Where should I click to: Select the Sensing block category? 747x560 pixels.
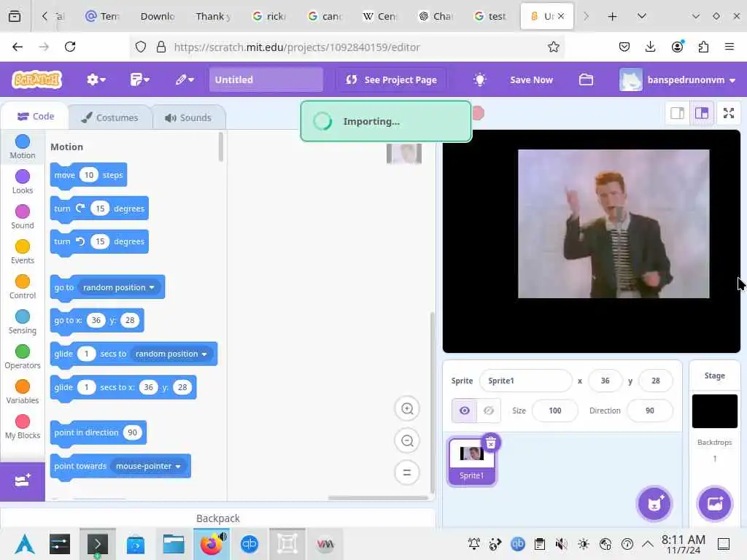[23, 322]
